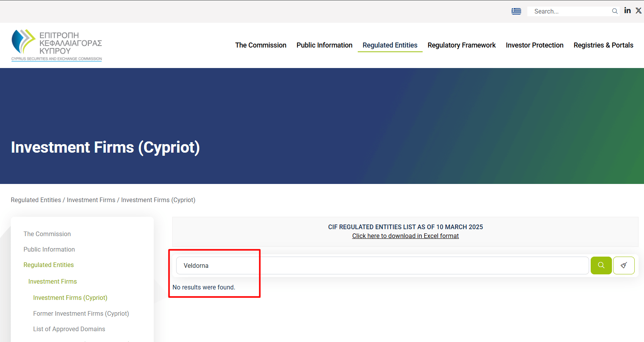
Task: Open The Commission top menu
Action: [261, 45]
